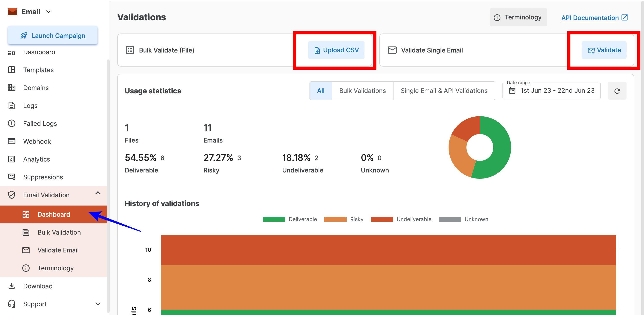Image resolution: width=644 pixels, height=315 pixels.
Task: Click the History of validations heading
Action: click(162, 204)
